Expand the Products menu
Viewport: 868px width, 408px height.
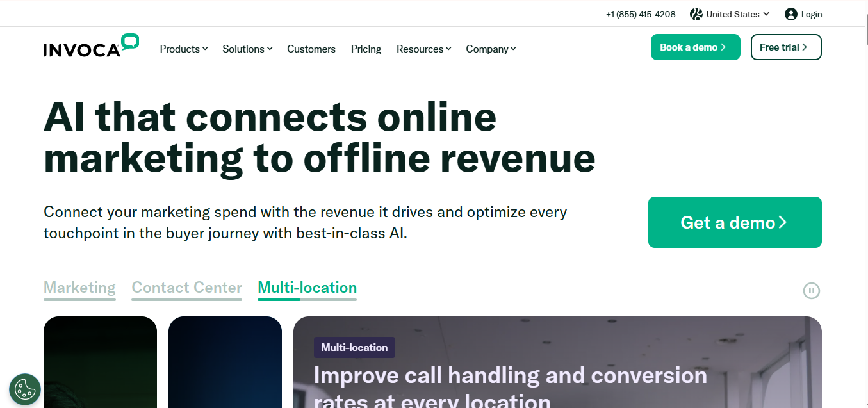click(184, 49)
